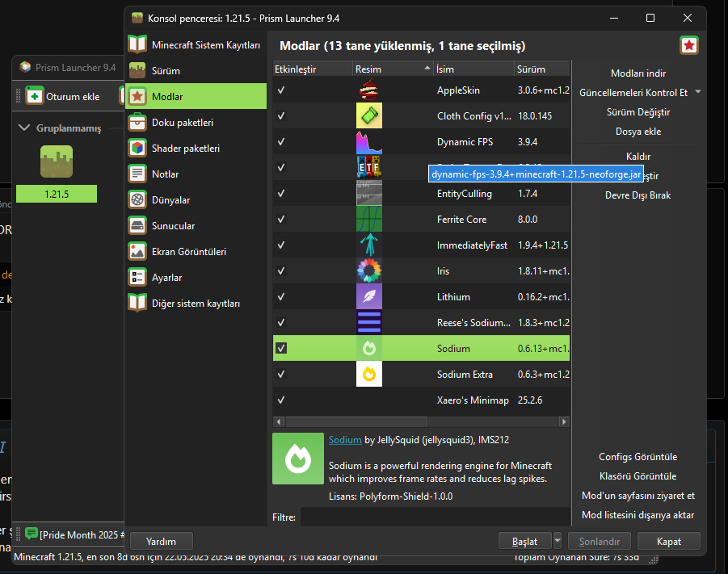Viewport: 728px width, 574px height.
Task: Click the mod list horizontal scrollbar
Action: [356, 421]
